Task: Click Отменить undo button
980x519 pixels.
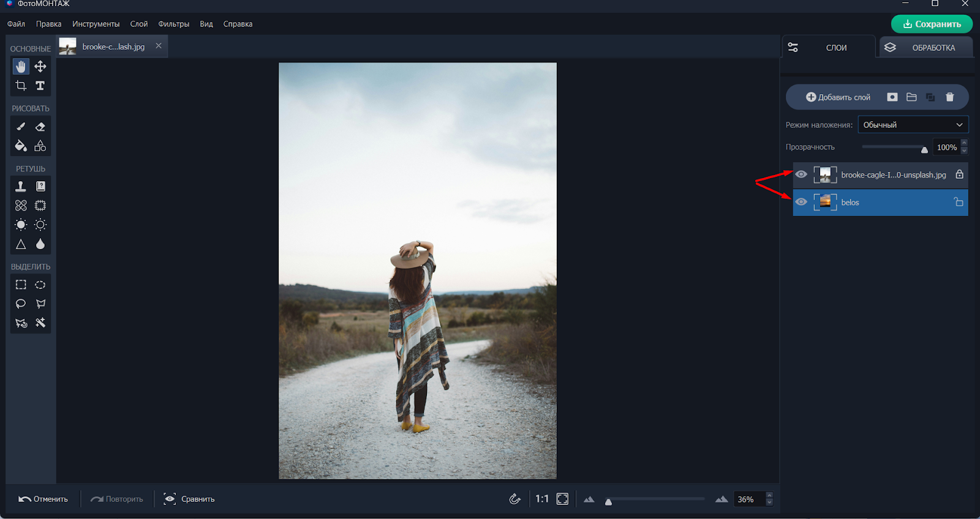Action: (x=43, y=499)
